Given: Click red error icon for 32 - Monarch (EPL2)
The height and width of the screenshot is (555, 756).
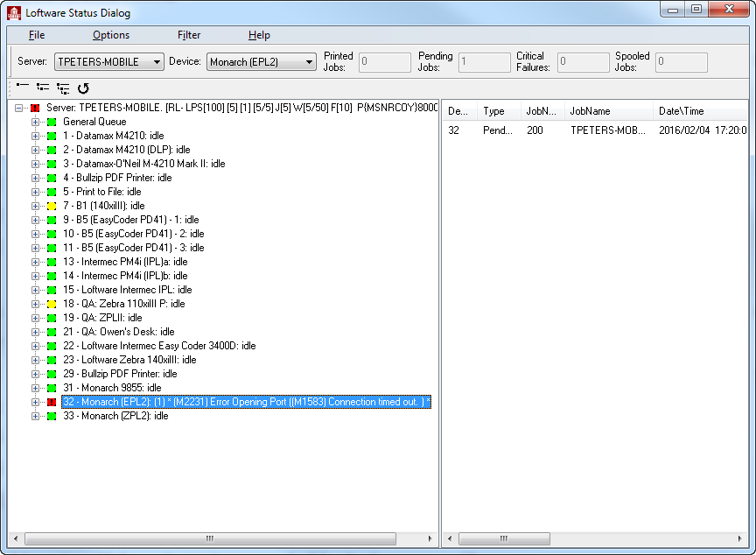Looking at the screenshot, I should click(52, 402).
